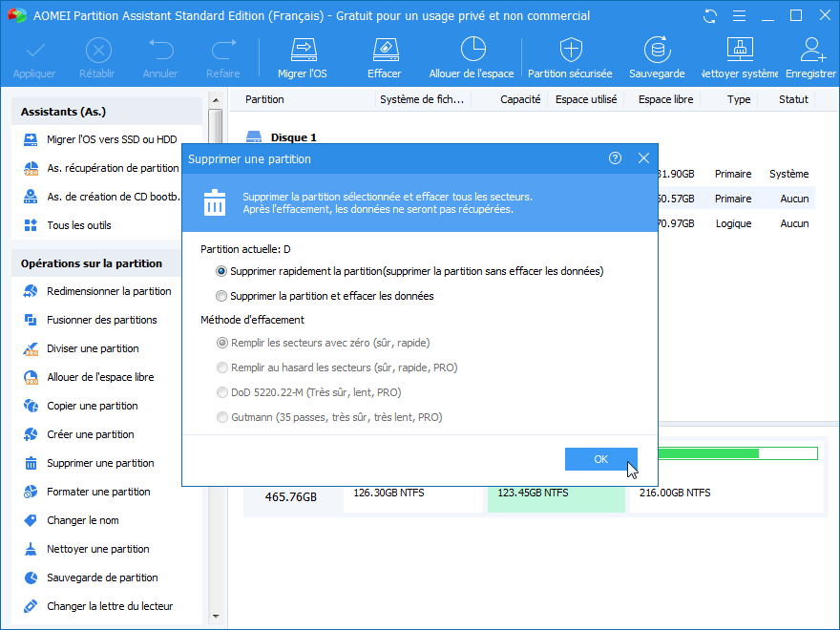The height and width of the screenshot is (630, 840).
Task: Click the Statut column header
Action: (x=793, y=99)
